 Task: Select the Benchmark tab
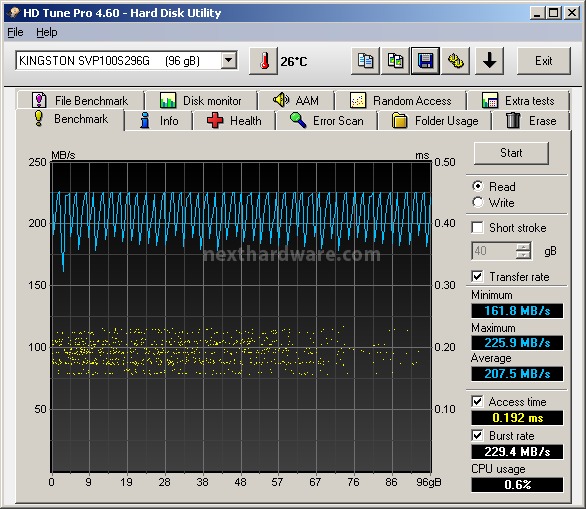[70, 119]
